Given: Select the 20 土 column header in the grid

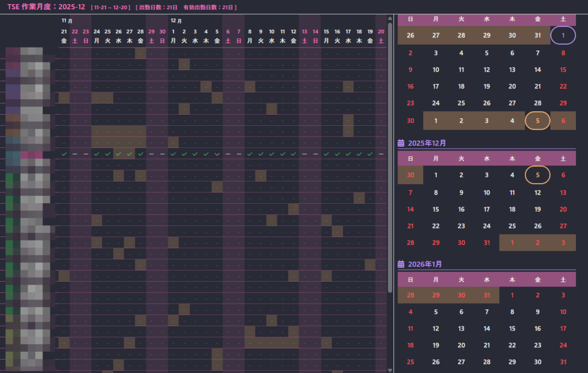Looking at the screenshot, I should click(381, 36).
